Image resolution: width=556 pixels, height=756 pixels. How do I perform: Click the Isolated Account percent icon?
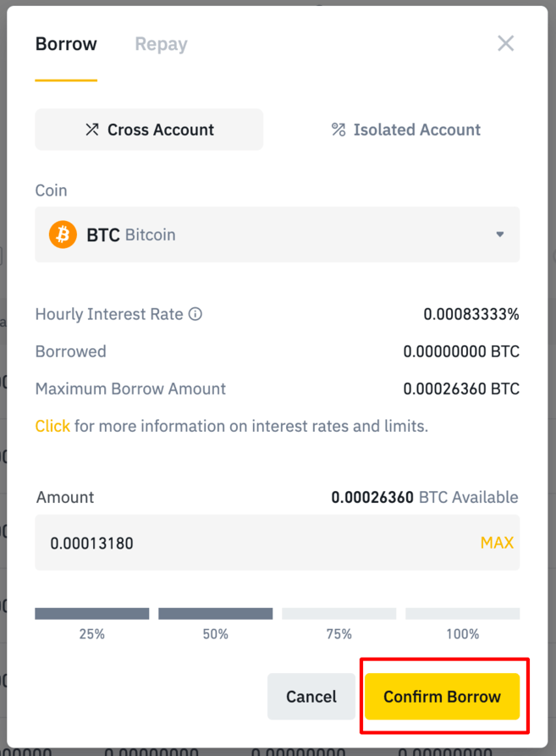tap(339, 130)
